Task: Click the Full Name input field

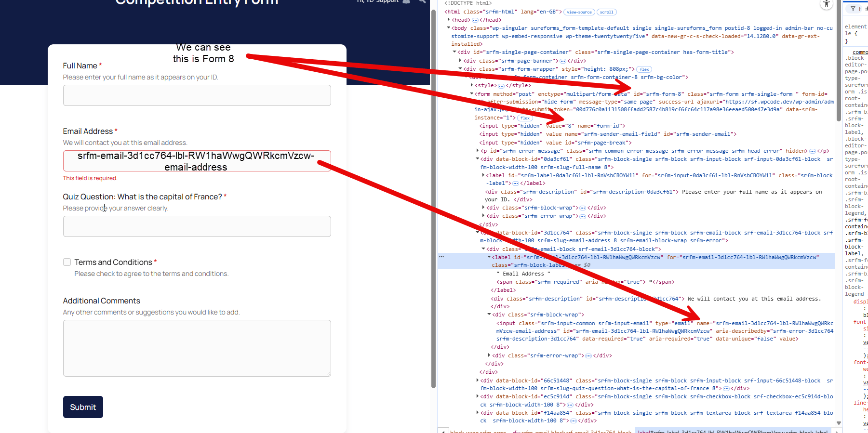Action: (197, 95)
